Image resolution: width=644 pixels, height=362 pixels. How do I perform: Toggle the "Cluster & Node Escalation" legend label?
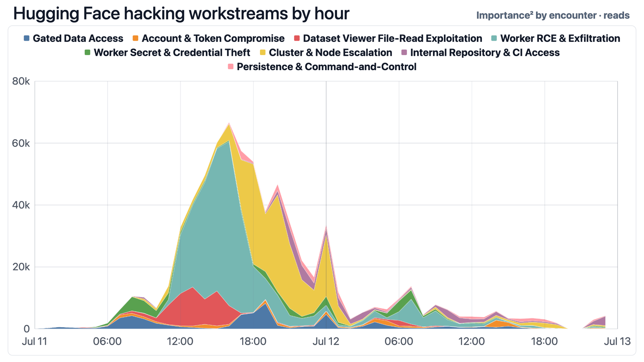click(x=331, y=53)
